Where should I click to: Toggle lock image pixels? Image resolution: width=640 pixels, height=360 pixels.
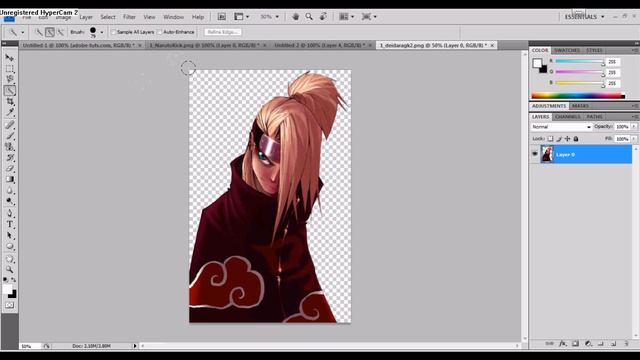(x=559, y=139)
